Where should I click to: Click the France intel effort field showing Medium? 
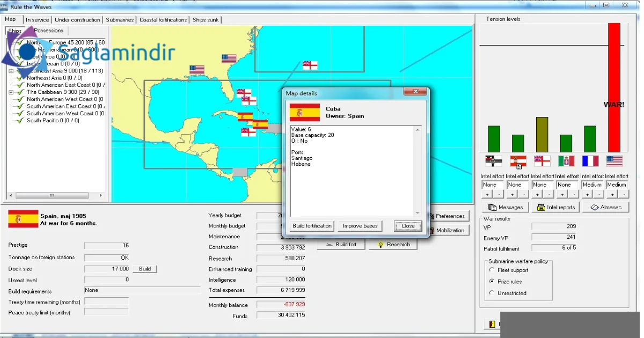pyautogui.click(x=592, y=185)
